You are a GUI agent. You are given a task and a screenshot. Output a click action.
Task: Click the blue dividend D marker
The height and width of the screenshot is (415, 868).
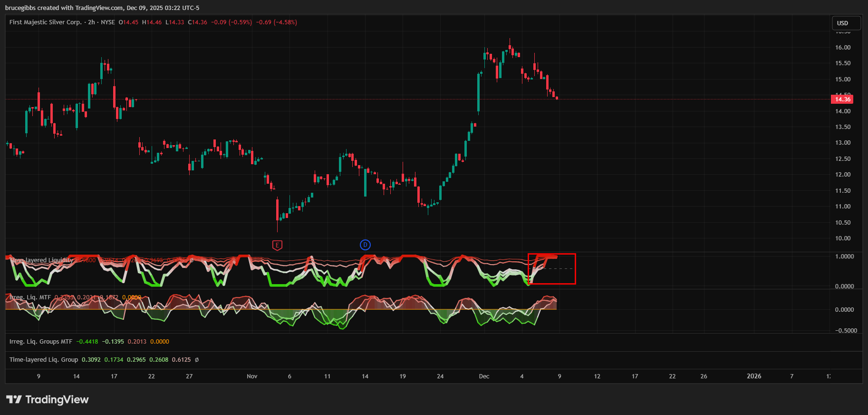[x=365, y=245]
